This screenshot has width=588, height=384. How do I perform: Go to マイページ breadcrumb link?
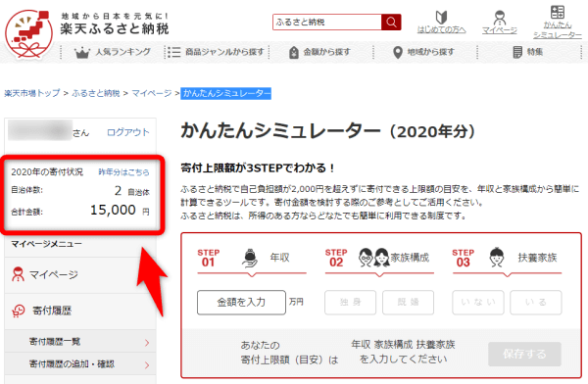click(152, 93)
